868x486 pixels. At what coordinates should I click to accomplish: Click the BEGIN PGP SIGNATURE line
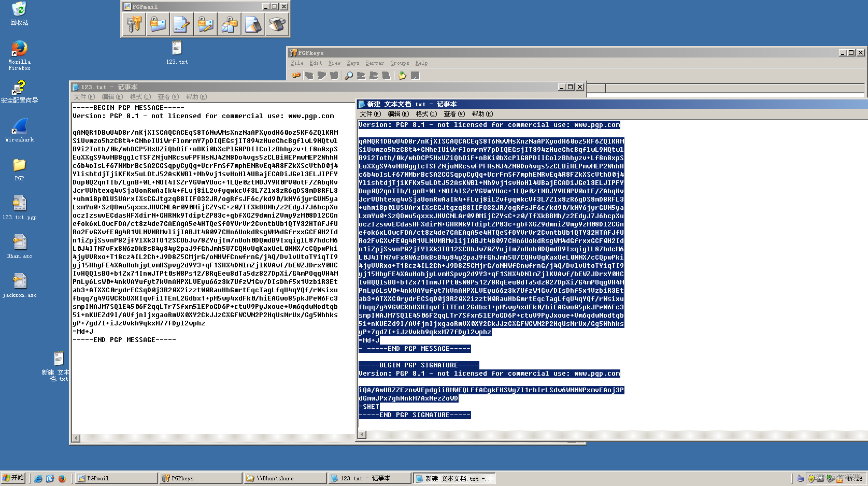pyautogui.click(x=419, y=365)
